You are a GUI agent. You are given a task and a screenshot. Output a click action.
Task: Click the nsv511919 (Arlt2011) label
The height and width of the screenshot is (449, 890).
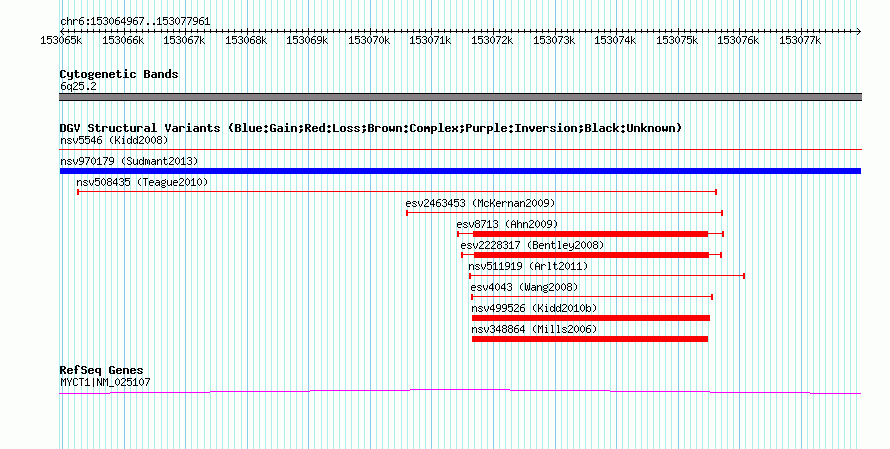[528, 266]
